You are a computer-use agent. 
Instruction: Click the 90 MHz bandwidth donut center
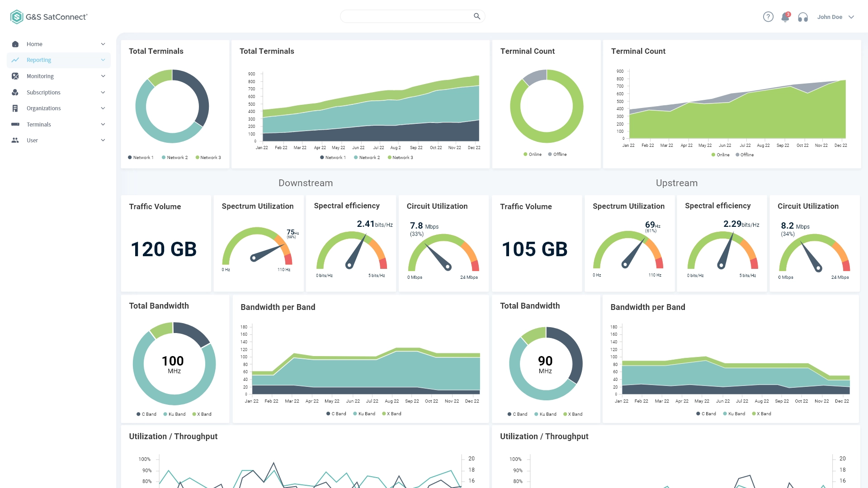pos(545,365)
